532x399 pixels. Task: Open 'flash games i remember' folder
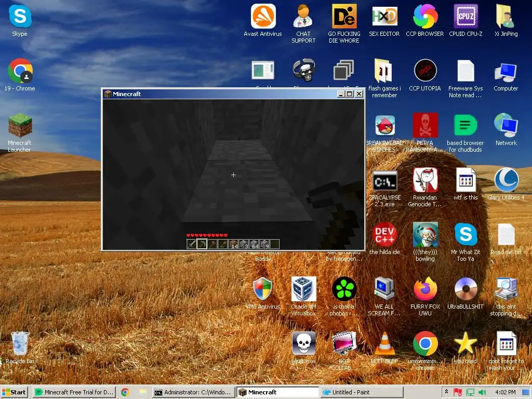[x=384, y=78]
